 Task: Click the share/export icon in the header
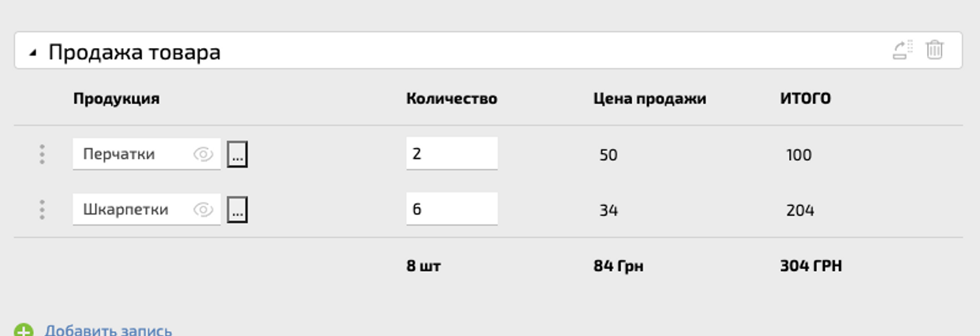tap(903, 50)
